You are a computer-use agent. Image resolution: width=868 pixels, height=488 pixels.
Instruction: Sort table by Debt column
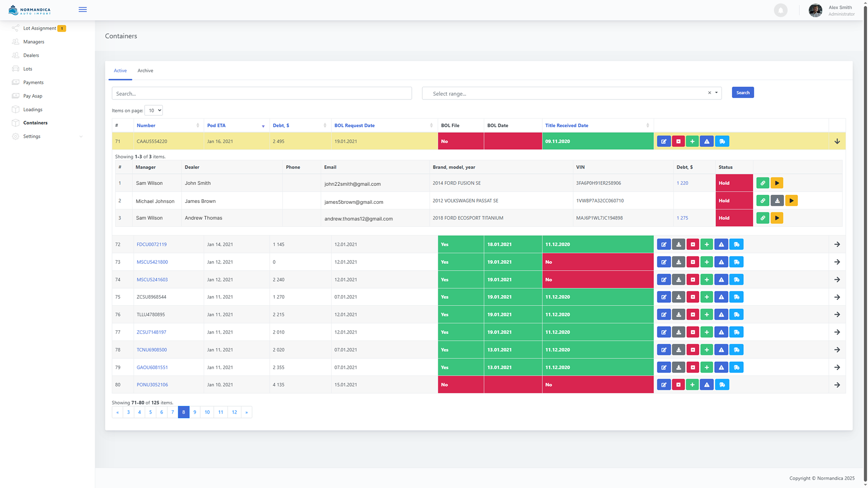click(x=281, y=126)
